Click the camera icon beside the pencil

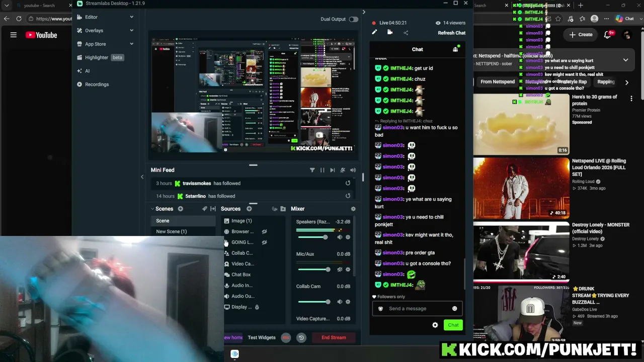(389, 32)
